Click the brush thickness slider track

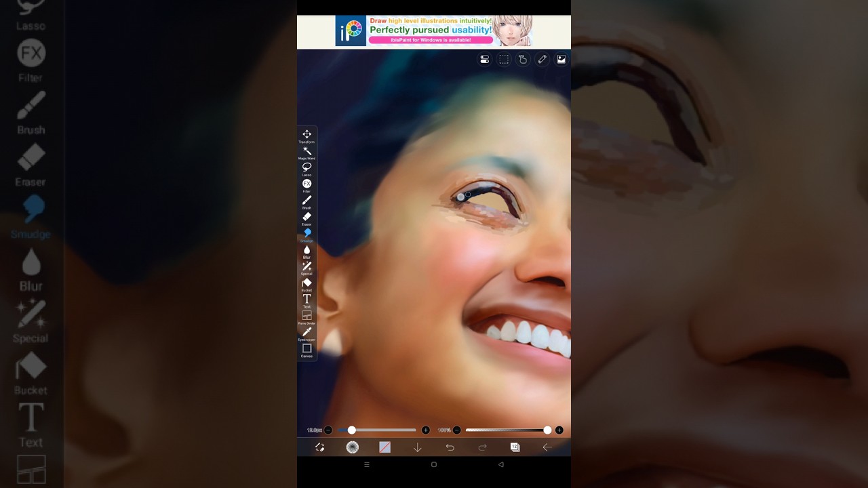point(377,430)
